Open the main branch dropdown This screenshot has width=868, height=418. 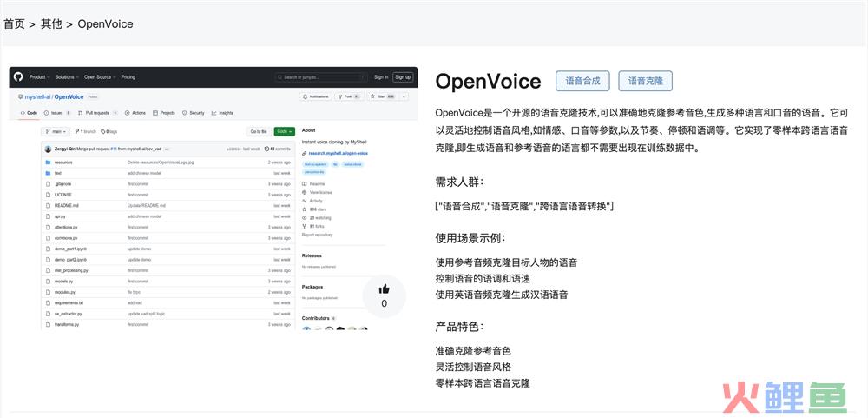click(x=56, y=132)
